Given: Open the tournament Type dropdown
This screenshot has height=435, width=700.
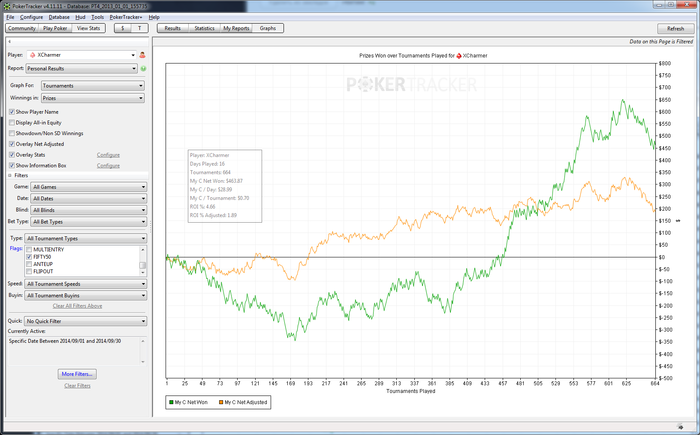Looking at the screenshot, I should 85,238.
